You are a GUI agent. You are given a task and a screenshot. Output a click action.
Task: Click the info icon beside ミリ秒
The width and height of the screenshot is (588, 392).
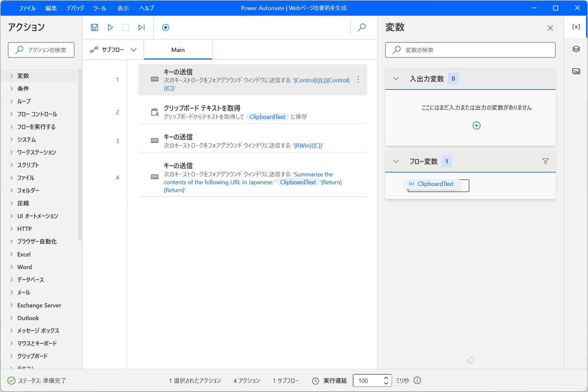click(417, 380)
